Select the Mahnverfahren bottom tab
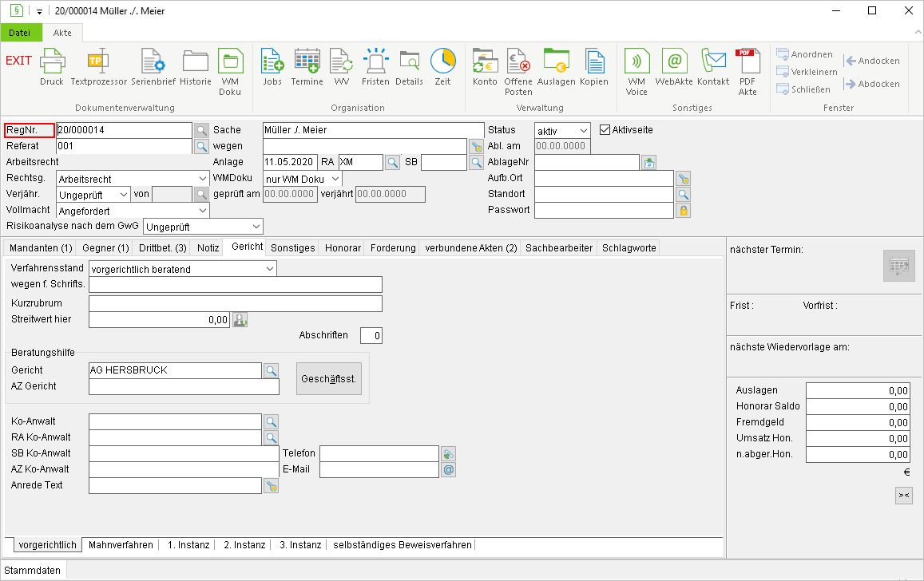This screenshot has height=581, width=924. click(121, 545)
